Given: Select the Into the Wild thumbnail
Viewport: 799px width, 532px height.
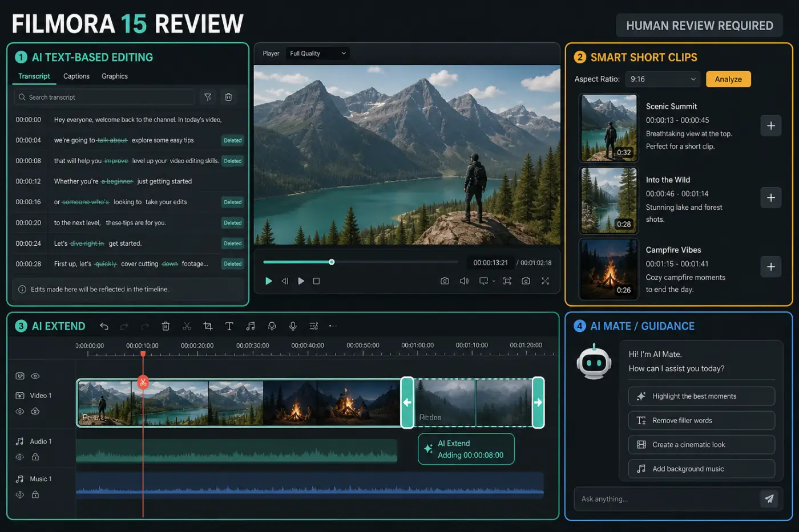Looking at the screenshot, I should point(609,200).
